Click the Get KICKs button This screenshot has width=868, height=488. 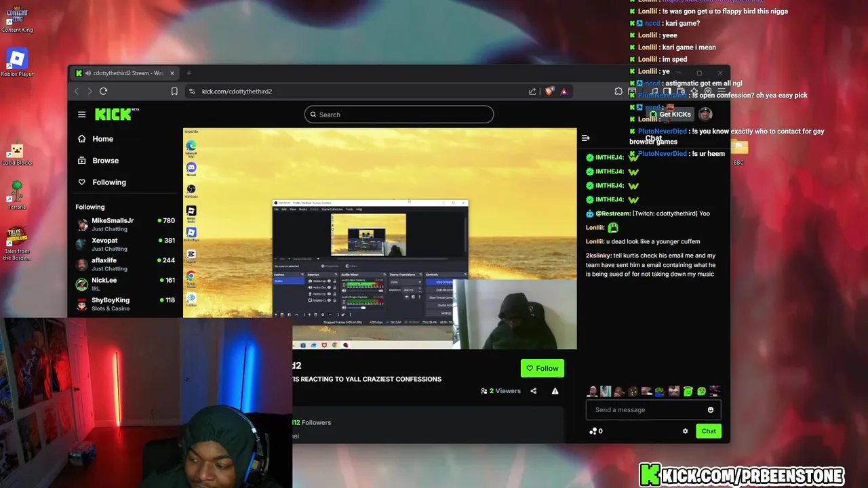[670, 114]
